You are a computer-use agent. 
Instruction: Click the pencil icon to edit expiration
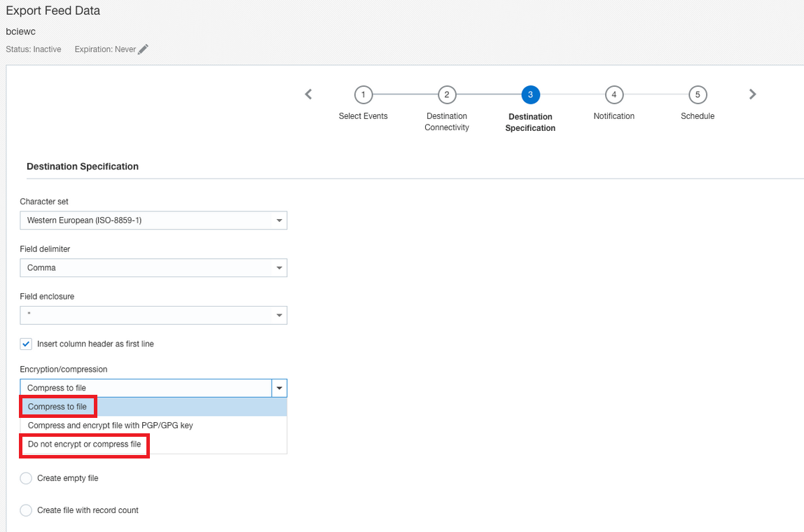143,49
